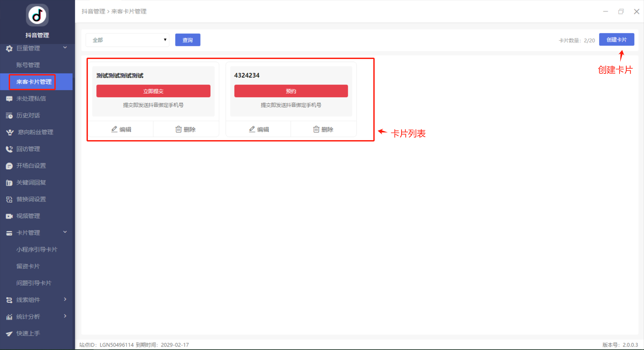
Task: Open 未处理私信 via its message icon
Action: [x=9, y=99]
